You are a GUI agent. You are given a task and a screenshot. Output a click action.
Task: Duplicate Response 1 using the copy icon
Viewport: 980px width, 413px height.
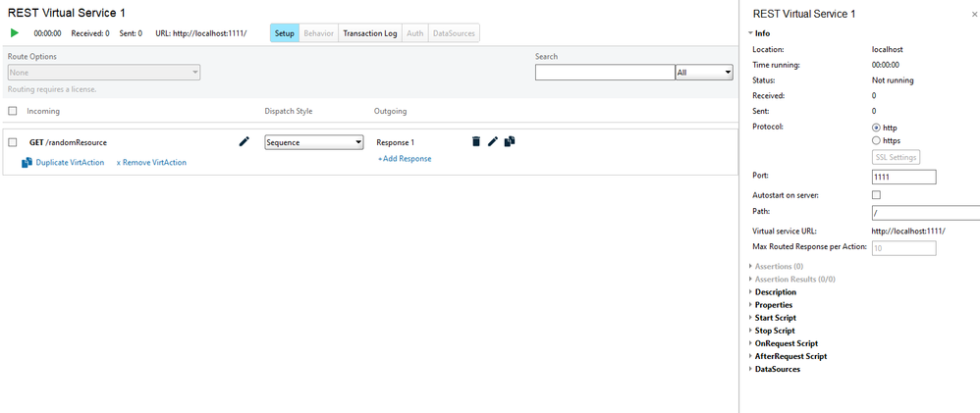510,141
